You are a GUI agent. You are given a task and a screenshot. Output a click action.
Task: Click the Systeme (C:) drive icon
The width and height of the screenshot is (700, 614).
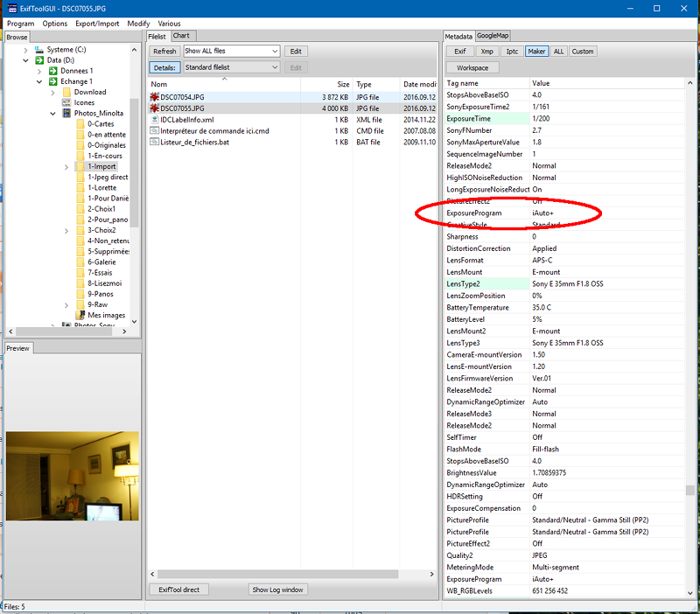39,50
